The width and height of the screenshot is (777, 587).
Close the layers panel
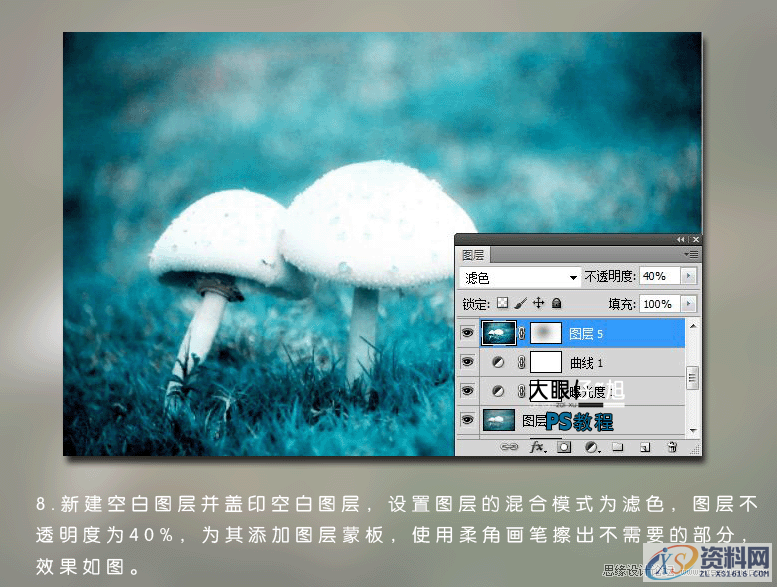pos(696,240)
